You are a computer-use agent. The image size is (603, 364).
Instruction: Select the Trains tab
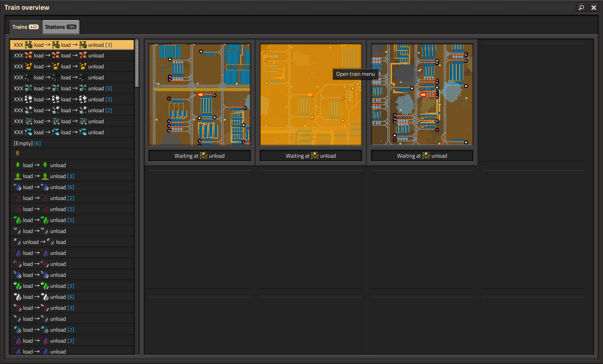pos(25,27)
